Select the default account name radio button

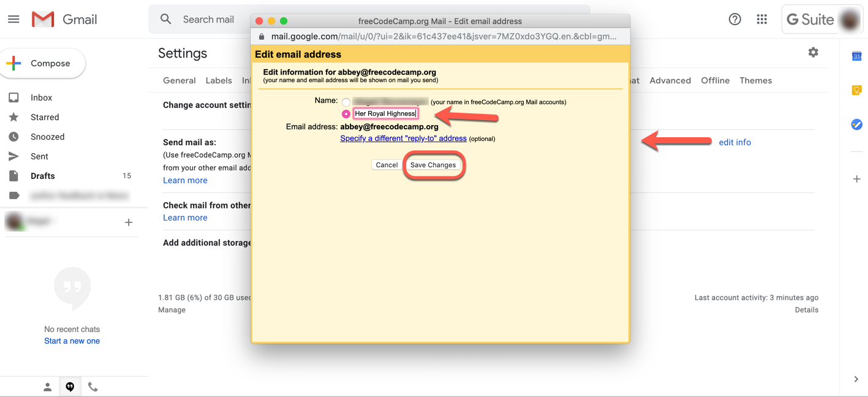[x=346, y=102]
